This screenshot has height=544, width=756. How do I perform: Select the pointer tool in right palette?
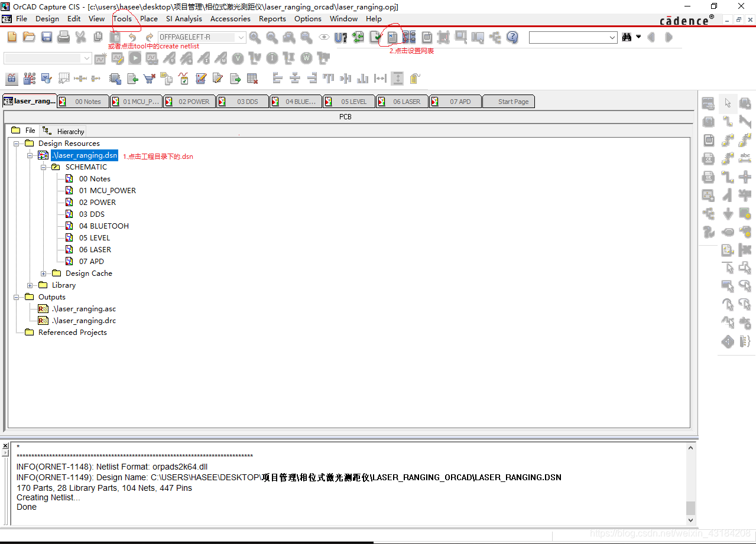(728, 103)
